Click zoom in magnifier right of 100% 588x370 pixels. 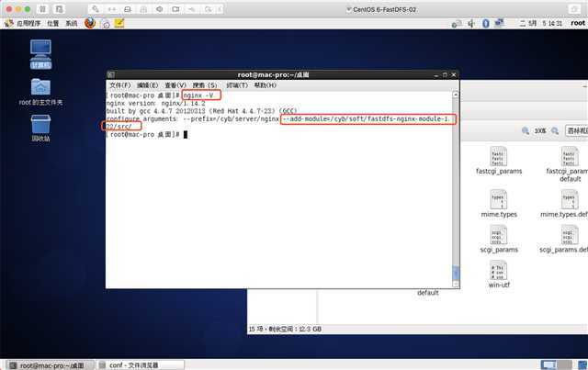point(555,130)
